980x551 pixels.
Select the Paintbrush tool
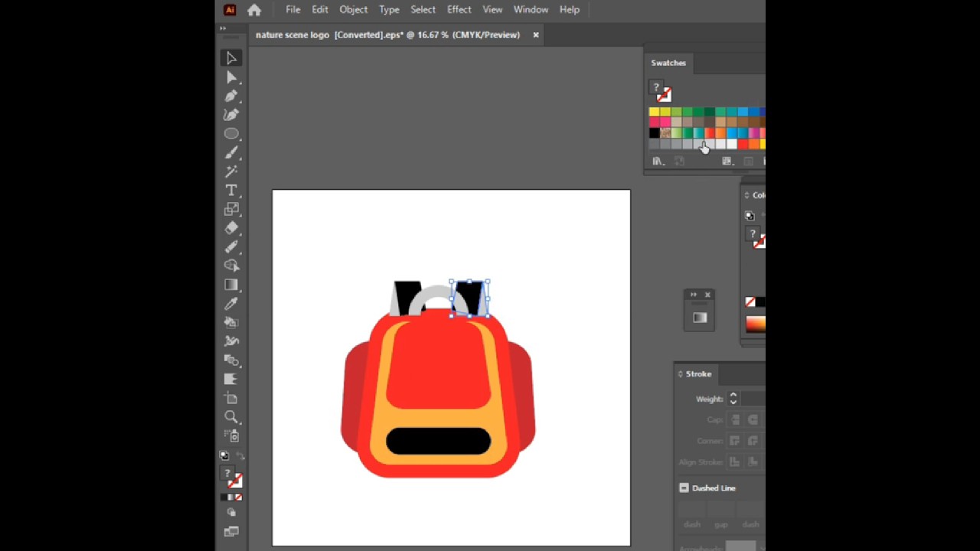(231, 152)
